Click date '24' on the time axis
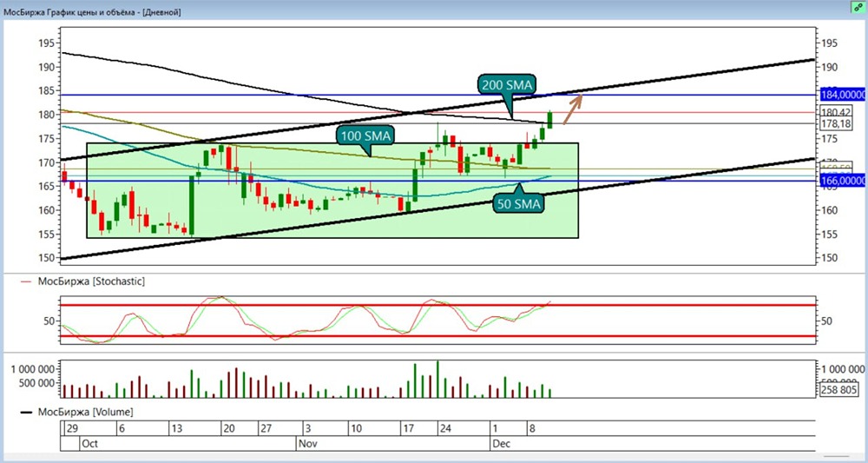Screen dimensions: 868x463 pyautogui.click(x=445, y=428)
